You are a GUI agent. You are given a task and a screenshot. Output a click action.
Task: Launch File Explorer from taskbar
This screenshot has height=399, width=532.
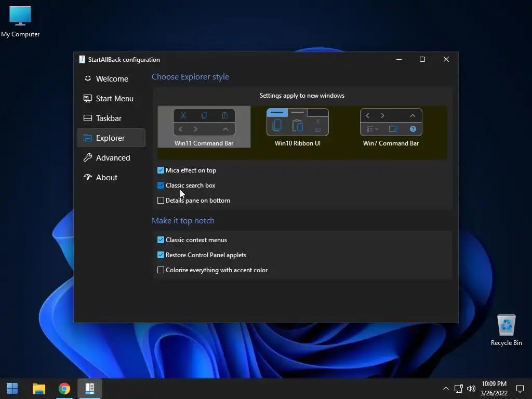point(38,389)
